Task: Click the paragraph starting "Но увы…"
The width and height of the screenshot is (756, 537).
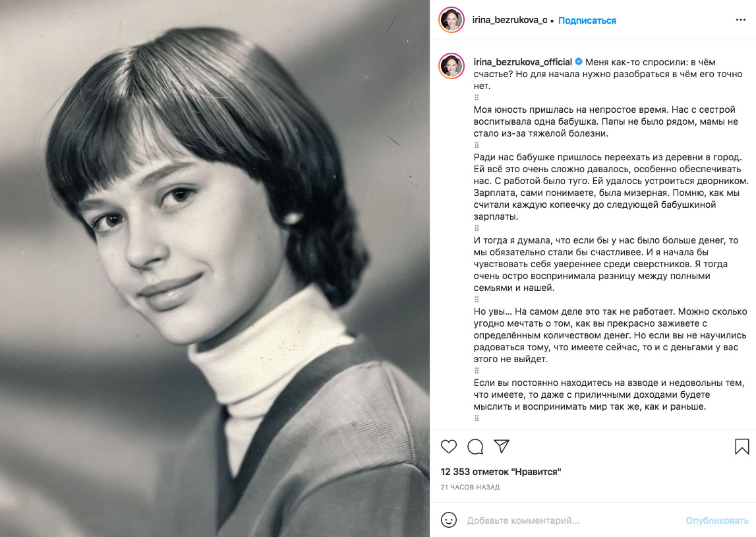Action: (610, 335)
